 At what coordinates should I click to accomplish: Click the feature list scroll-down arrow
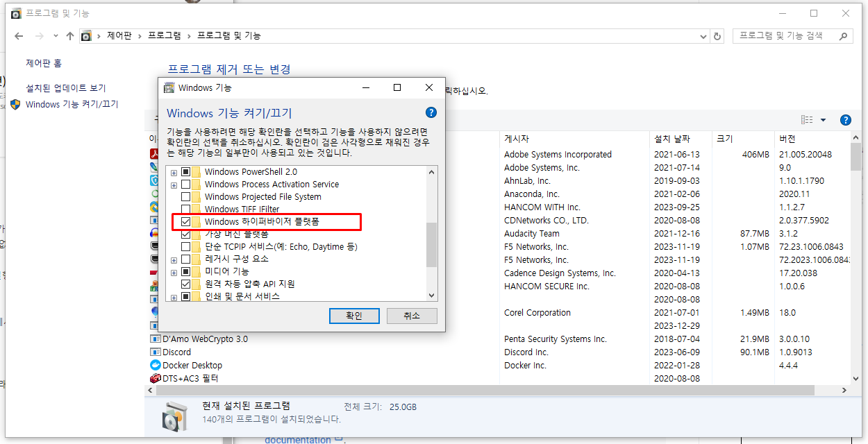click(x=432, y=295)
